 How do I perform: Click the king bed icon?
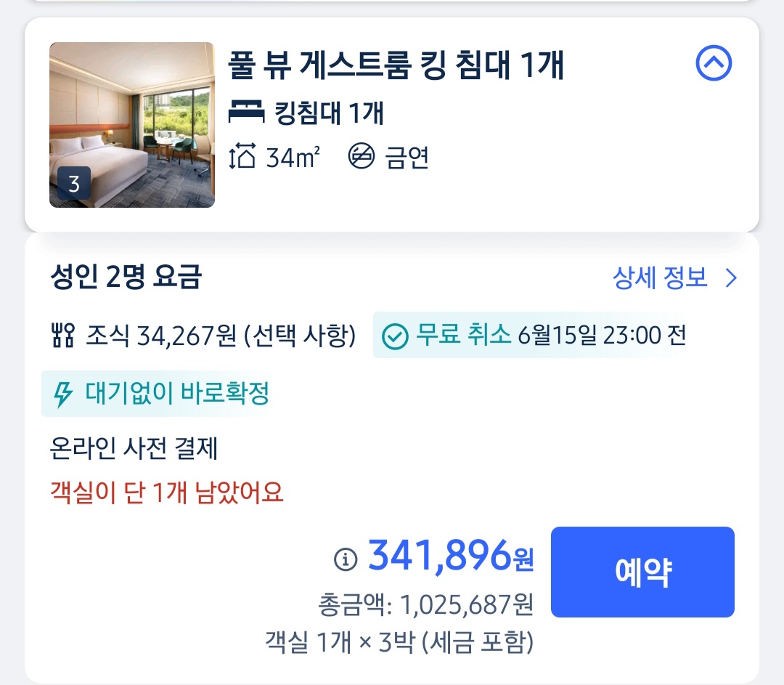tap(246, 113)
